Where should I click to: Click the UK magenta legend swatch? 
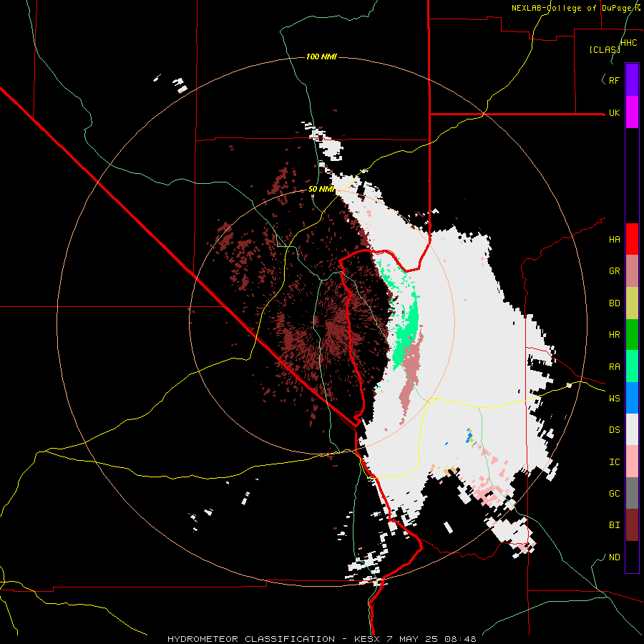632,112
